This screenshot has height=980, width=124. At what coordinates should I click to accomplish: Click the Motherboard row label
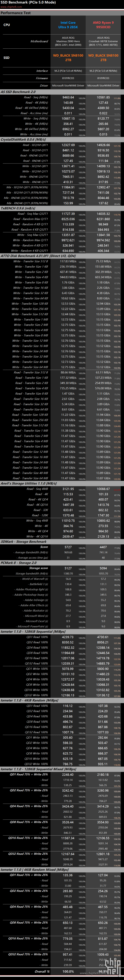pyautogui.click(x=39, y=41)
